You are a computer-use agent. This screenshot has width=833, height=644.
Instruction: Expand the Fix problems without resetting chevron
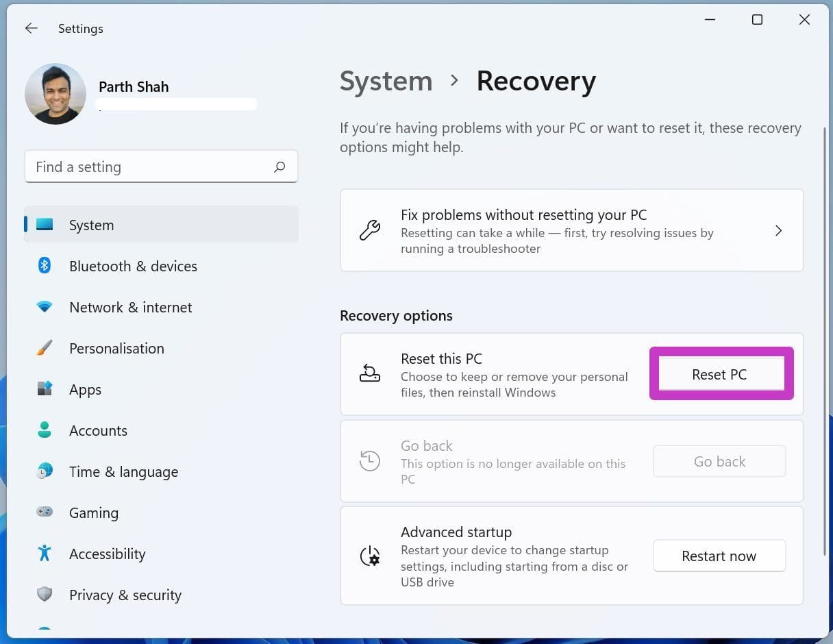point(779,231)
